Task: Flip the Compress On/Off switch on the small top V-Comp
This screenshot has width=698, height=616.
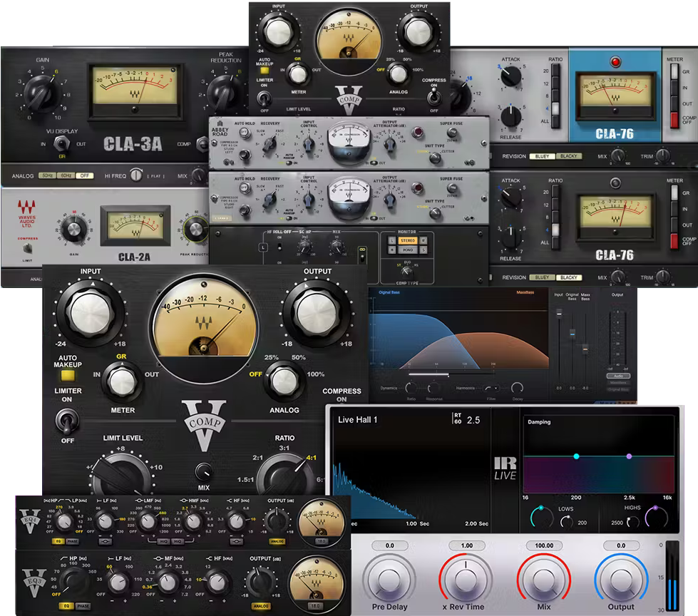Action: click(433, 96)
